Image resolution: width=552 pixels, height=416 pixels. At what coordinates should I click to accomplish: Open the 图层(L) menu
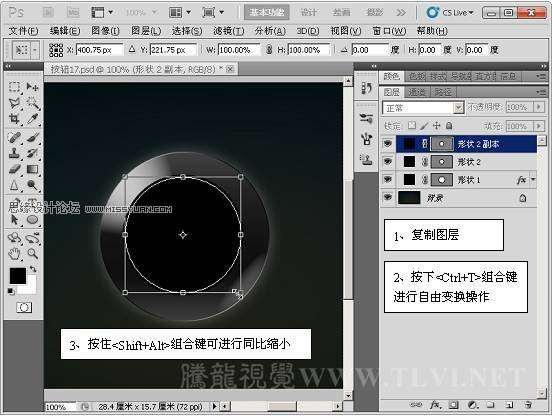point(146,31)
